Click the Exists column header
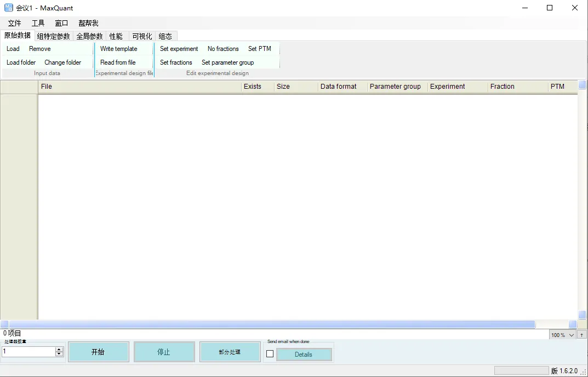The width and height of the screenshot is (588, 377). [x=258, y=87]
